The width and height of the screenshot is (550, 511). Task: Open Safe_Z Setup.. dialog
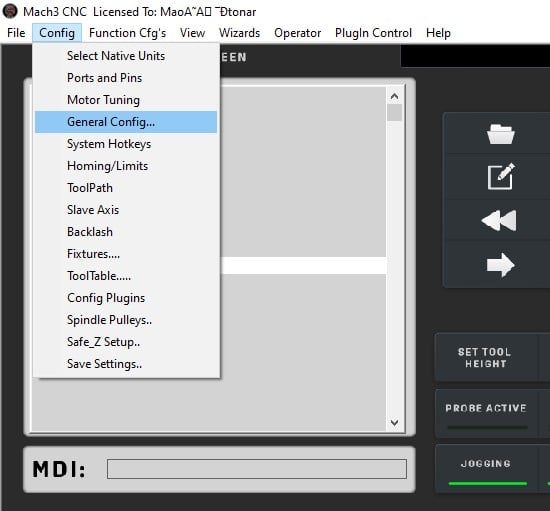(x=126, y=342)
